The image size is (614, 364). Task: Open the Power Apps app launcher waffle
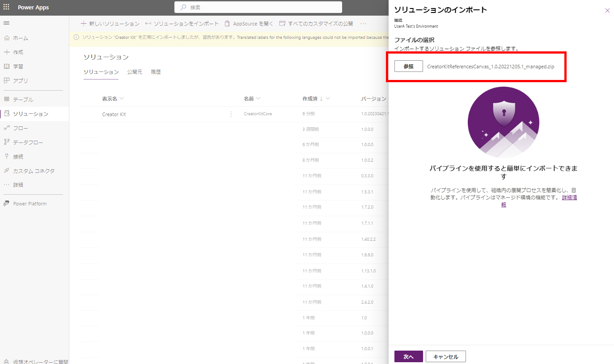point(7,7)
